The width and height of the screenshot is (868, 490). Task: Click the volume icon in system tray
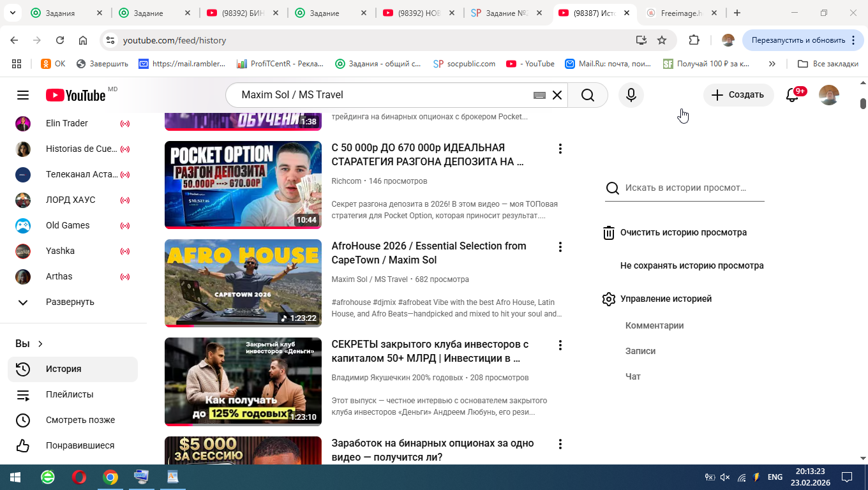pos(725,477)
